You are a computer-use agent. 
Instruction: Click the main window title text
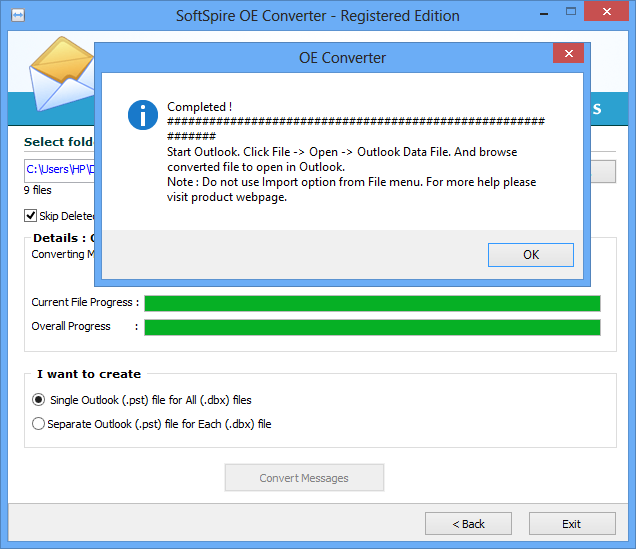[x=318, y=16]
